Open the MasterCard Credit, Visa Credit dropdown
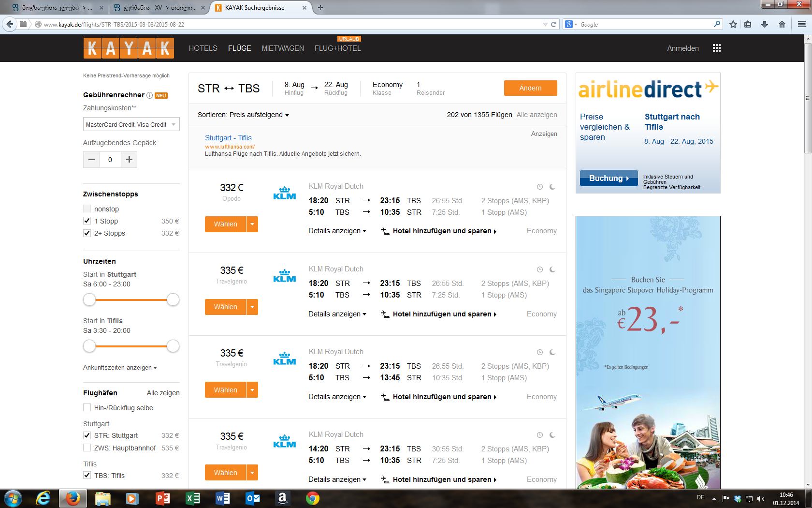 pos(131,124)
